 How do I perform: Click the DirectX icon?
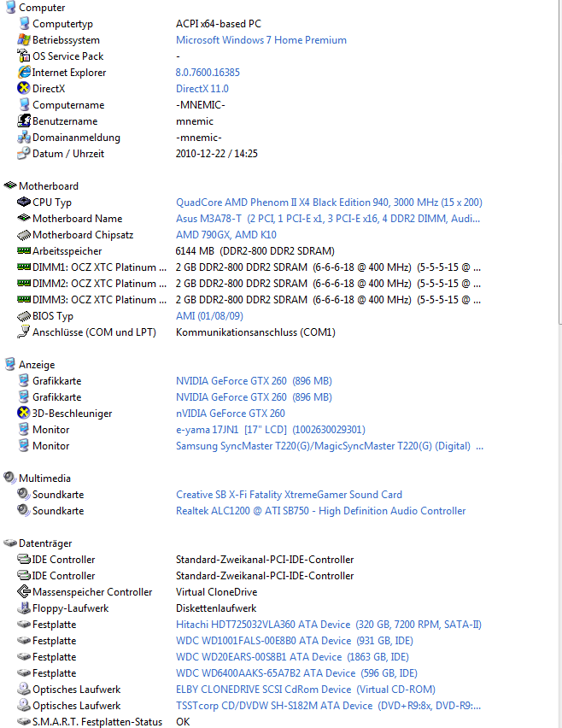(24, 88)
